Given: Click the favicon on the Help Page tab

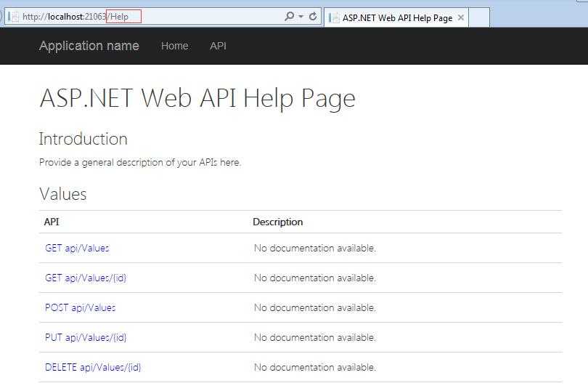Looking at the screenshot, I should [x=333, y=17].
